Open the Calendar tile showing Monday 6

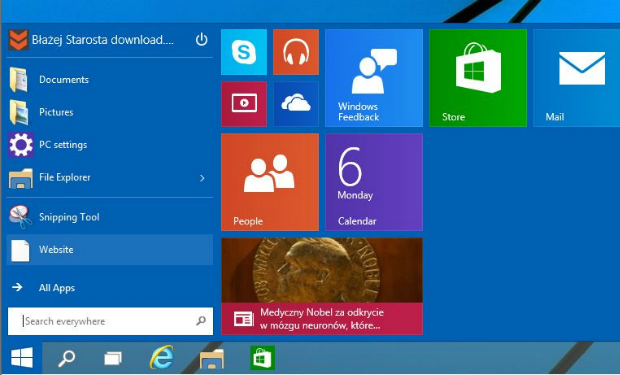coord(374,182)
